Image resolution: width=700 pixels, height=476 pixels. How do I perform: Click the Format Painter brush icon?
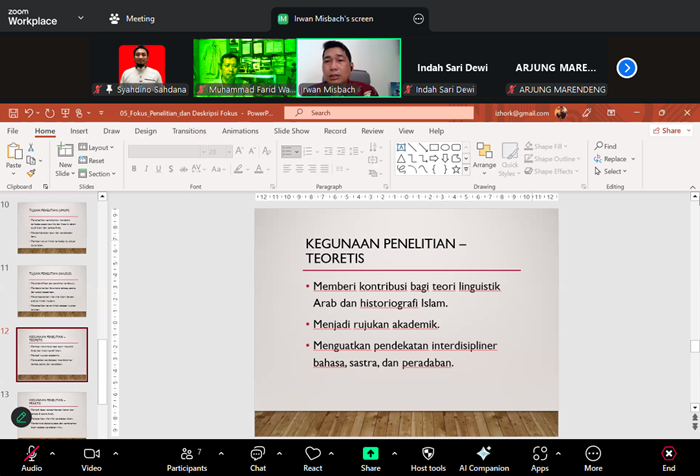coord(31,173)
